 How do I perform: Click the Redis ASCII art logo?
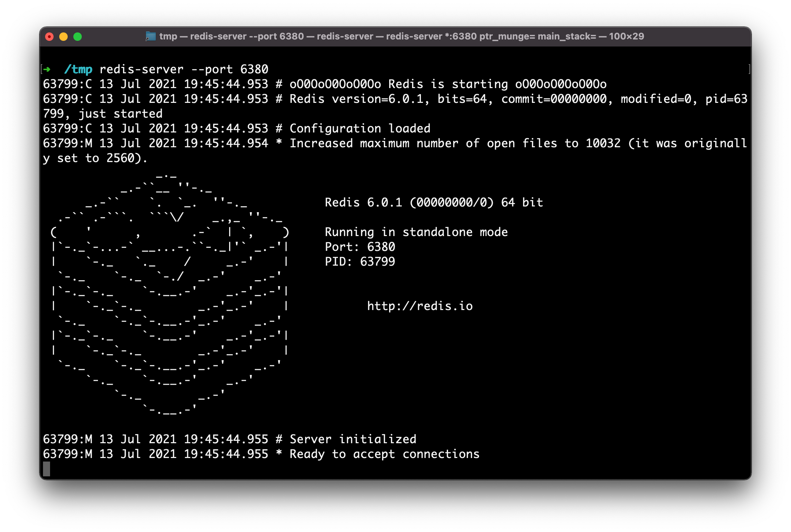[169, 292]
